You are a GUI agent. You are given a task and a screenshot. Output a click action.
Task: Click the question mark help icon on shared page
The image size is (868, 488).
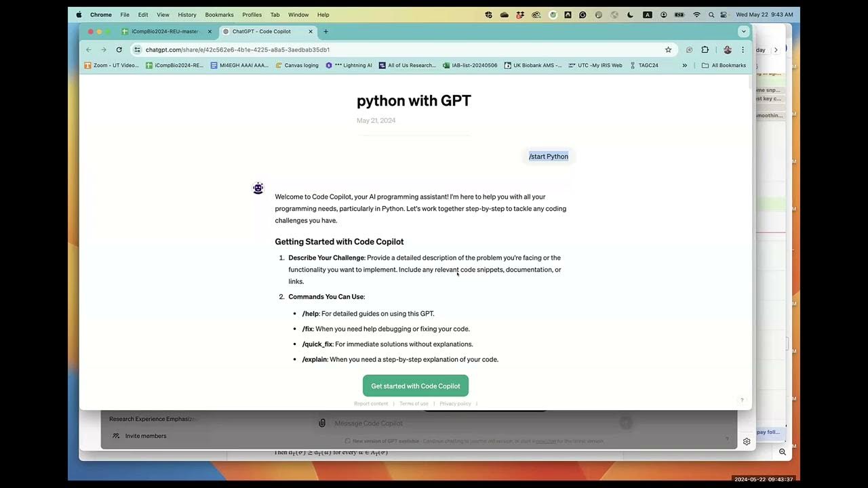(x=742, y=400)
